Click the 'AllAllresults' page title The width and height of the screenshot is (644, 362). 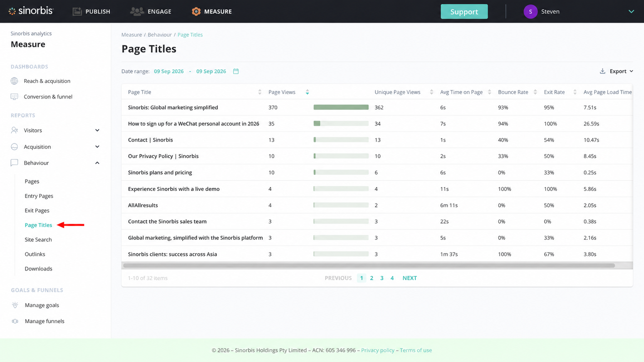click(143, 205)
